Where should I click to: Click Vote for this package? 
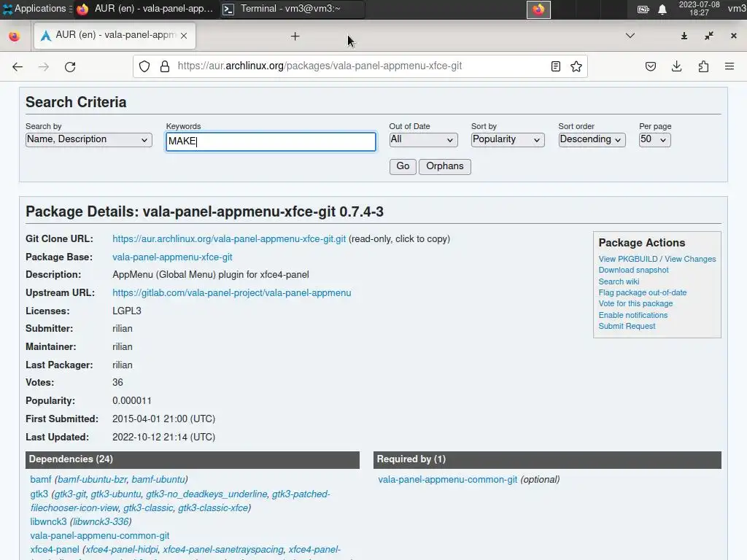[635, 303]
